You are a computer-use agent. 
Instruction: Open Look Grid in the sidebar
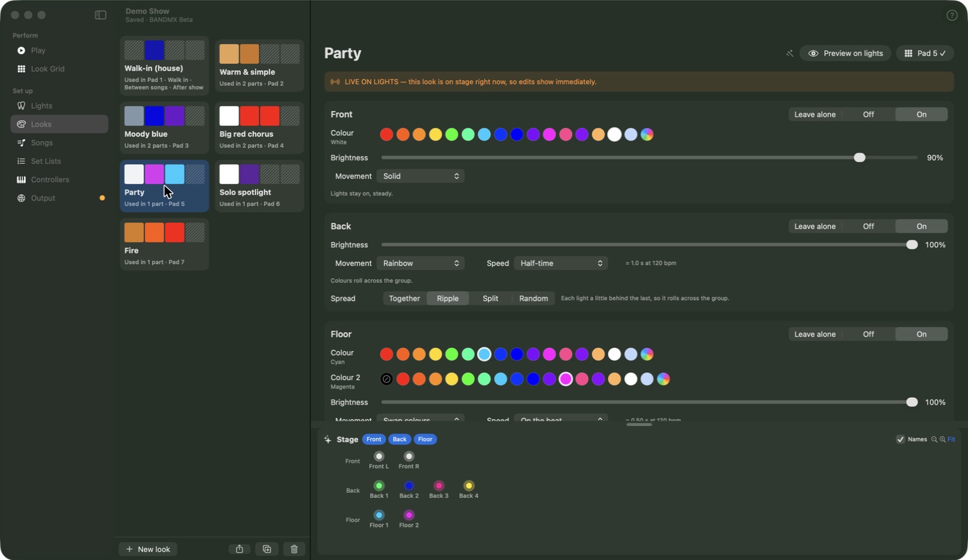point(59,69)
